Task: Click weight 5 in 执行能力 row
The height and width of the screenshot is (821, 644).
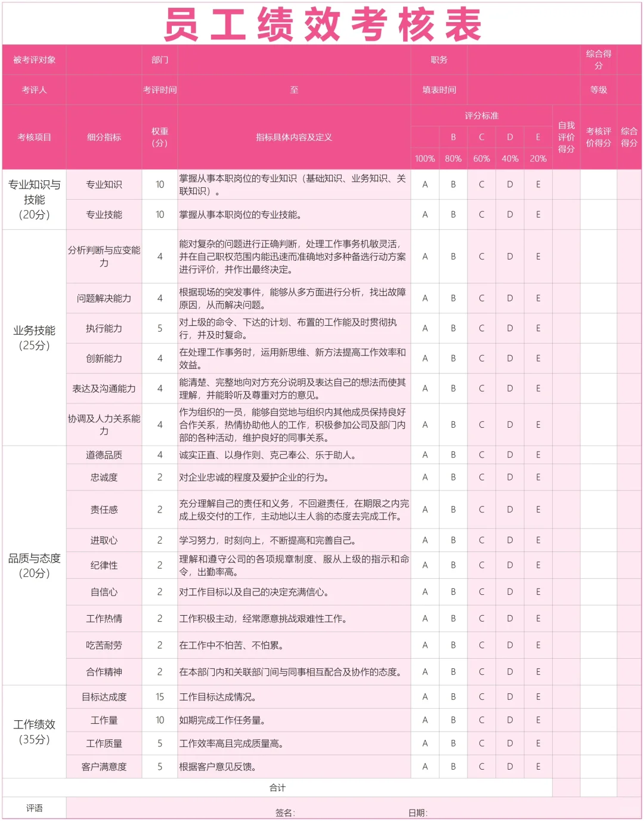Action: tap(160, 328)
